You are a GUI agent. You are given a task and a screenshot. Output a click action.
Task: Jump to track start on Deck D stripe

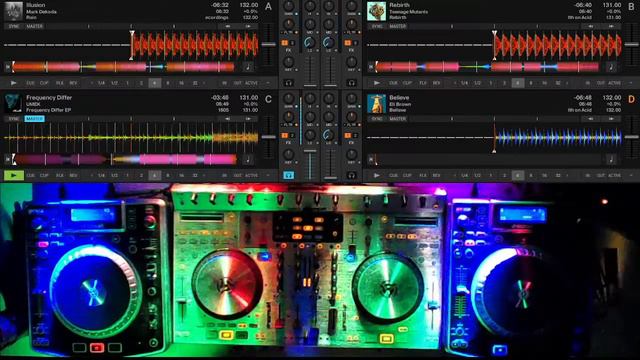(371, 159)
